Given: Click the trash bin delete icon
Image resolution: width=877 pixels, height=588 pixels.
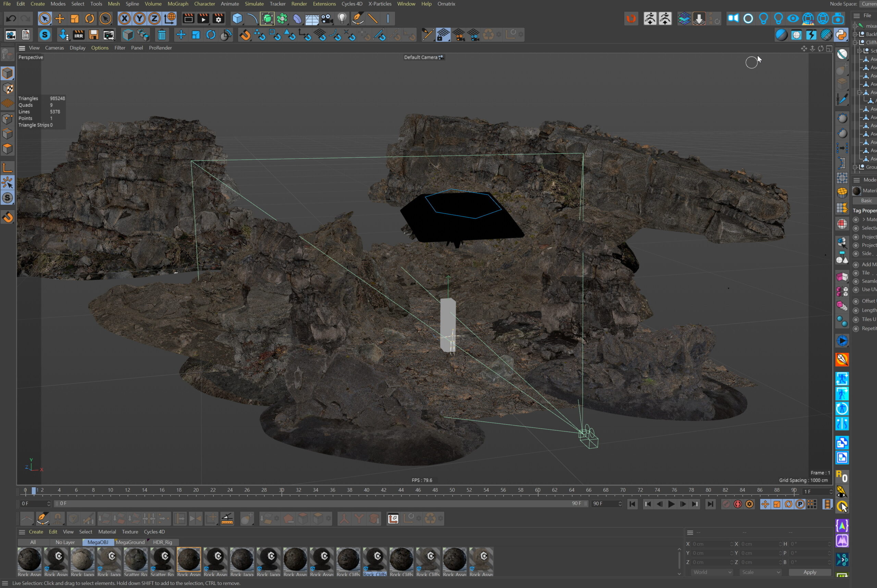Looking at the screenshot, I should click(x=162, y=35).
